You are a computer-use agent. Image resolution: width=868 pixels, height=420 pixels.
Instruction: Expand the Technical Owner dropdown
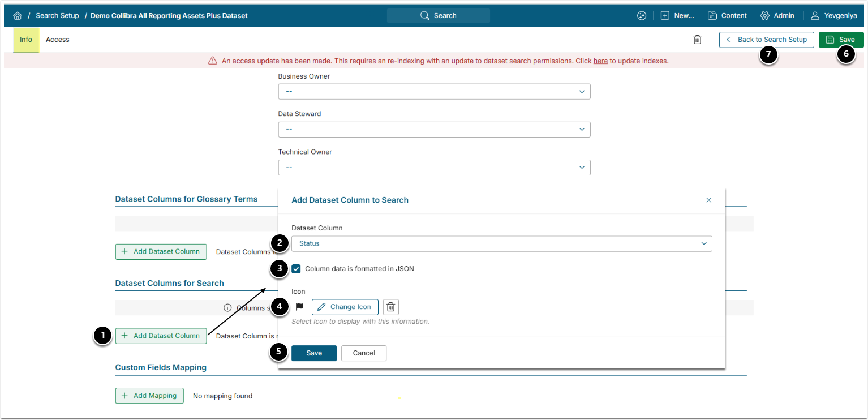coord(434,168)
